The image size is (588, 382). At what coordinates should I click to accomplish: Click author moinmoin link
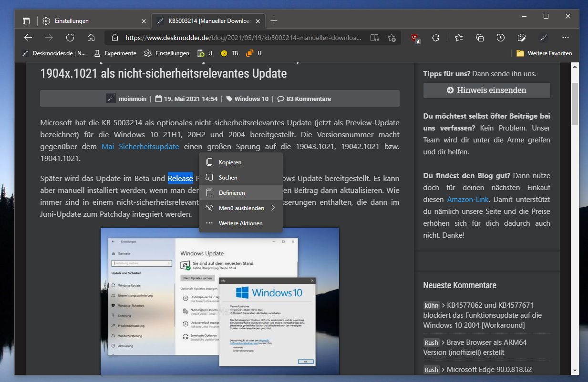pyautogui.click(x=132, y=99)
